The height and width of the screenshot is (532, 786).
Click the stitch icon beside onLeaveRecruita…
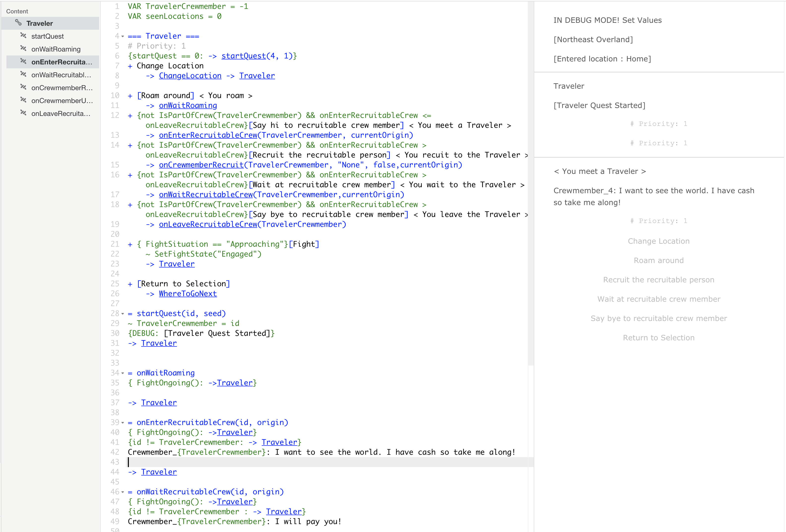[23, 112]
